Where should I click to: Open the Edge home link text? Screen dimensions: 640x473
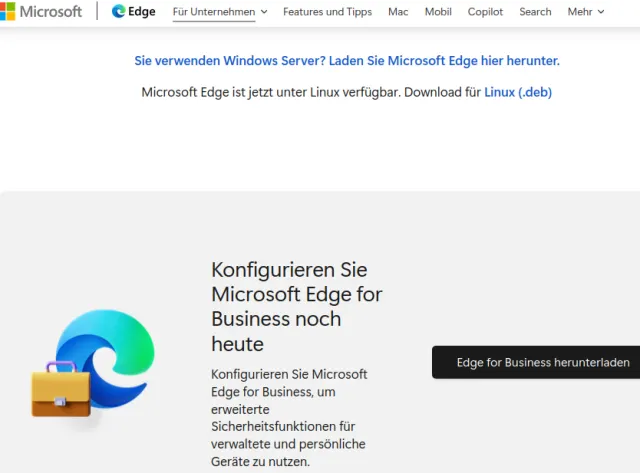142,12
